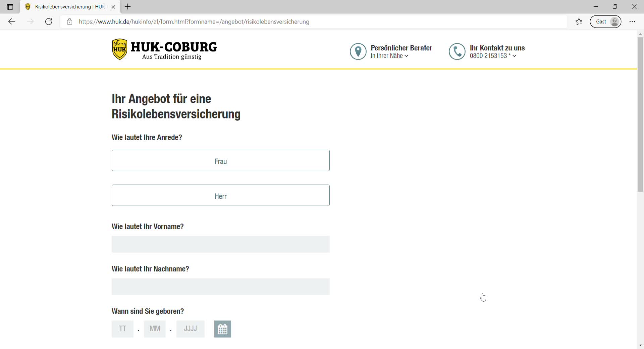The width and height of the screenshot is (644, 349).
Task: Open the browser settings ellipsis menu
Action: (x=632, y=21)
